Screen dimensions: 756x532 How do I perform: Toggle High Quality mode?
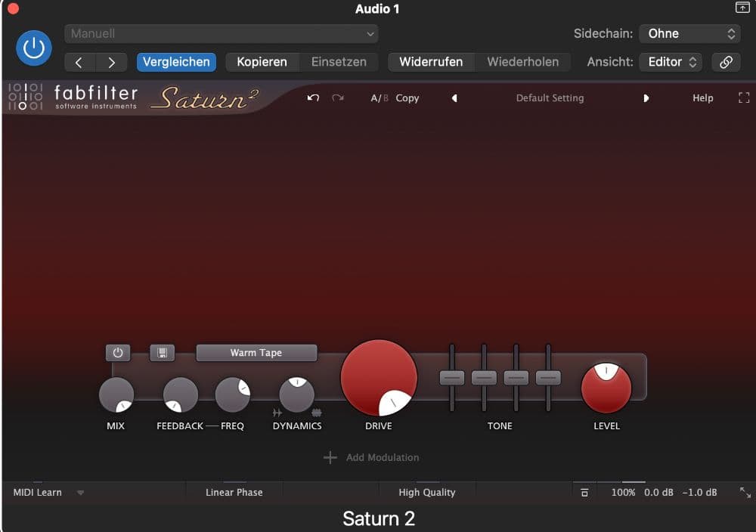[427, 493]
